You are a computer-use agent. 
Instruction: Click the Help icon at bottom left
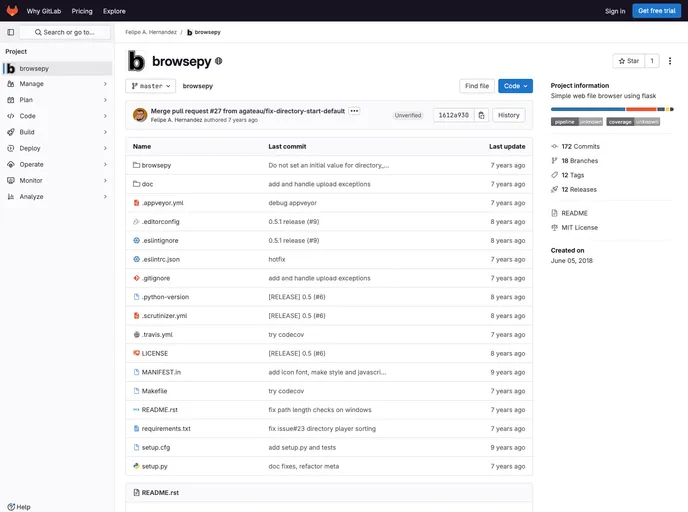[x=11, y=507]
